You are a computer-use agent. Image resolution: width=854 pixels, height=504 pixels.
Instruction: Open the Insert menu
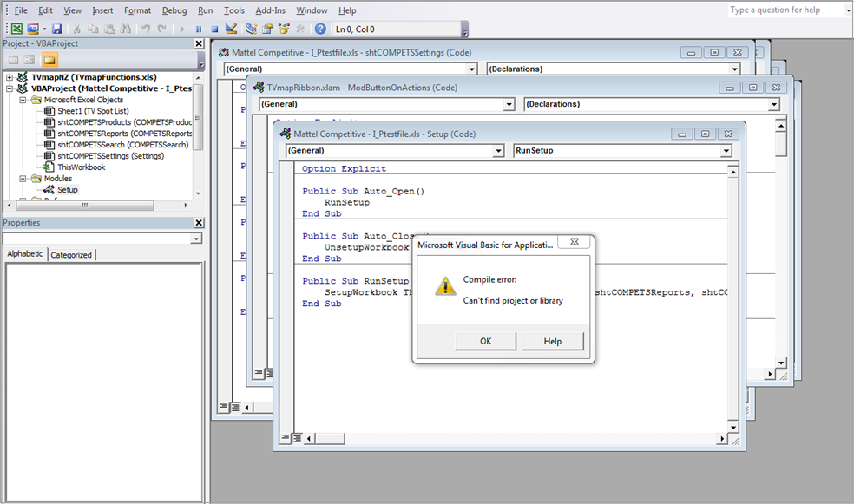point(102,10)
